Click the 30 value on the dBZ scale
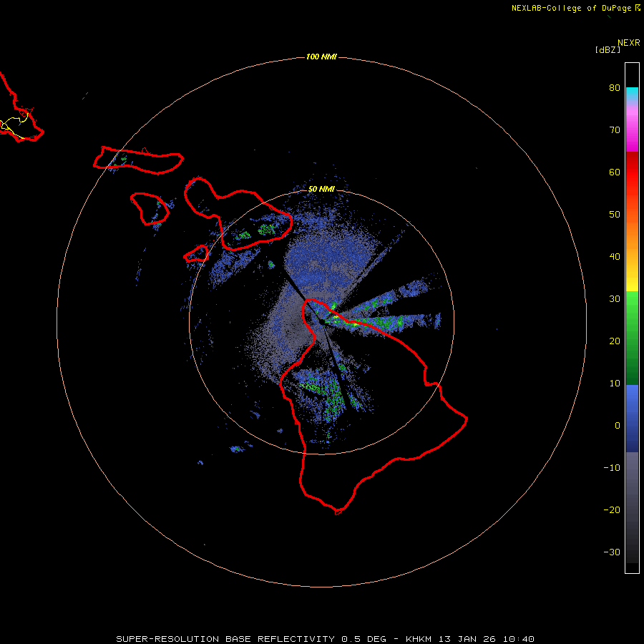Viewport: 644px width, 644px height. (615, 299)
